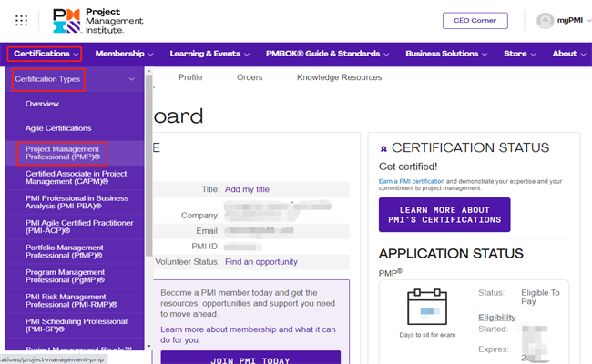The height and width of the screenshot is (364, 592).
Task: Click the sidebar menu scrollbar
Action: 148,182
